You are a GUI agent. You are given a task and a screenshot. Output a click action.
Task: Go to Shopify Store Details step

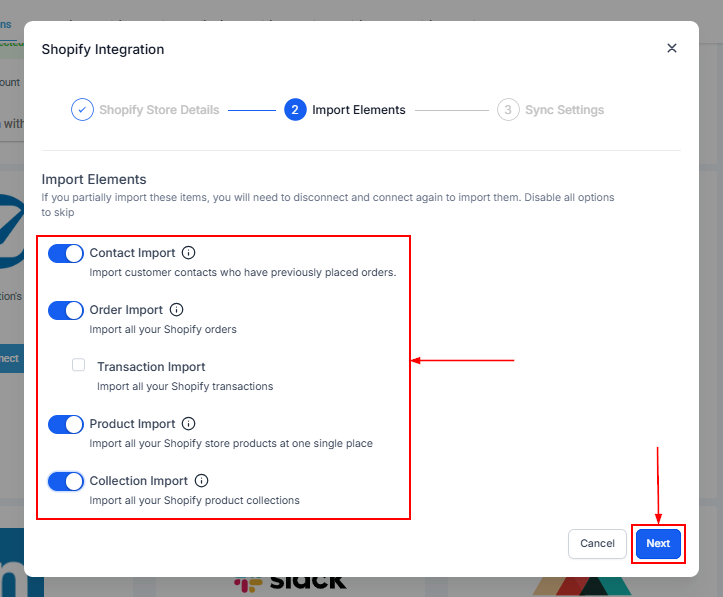pyautogui.click(x=159, y=110)
